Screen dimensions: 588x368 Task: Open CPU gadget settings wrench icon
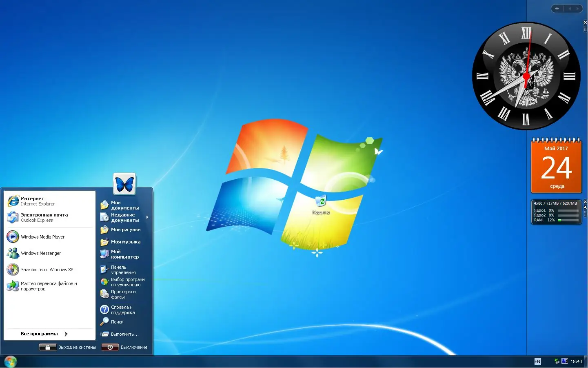coord(586,207)
